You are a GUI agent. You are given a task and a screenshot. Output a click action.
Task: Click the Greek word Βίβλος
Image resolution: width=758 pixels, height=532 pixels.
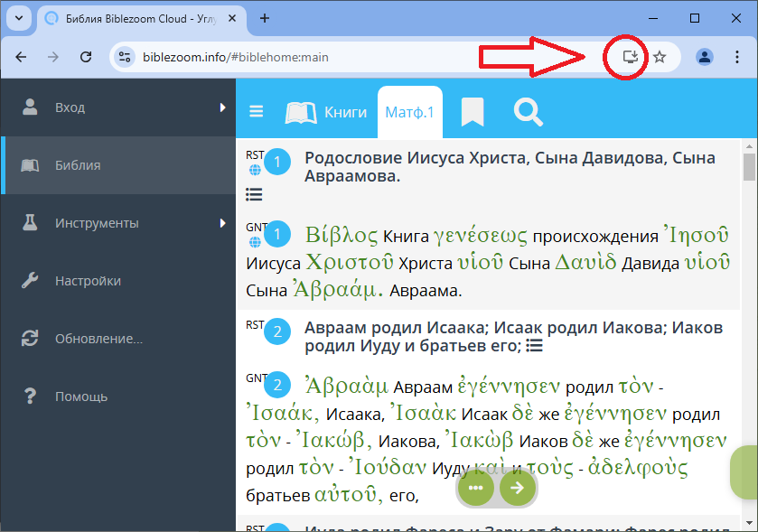[342, 236]
